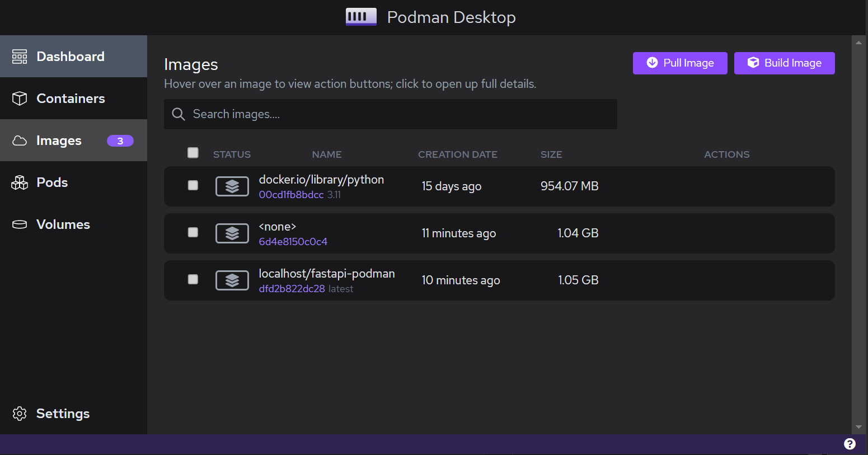Screen dimensions: 868x455
Task: Select the localhost/fastapi-podman image checkbox
Action: [193, 279]
